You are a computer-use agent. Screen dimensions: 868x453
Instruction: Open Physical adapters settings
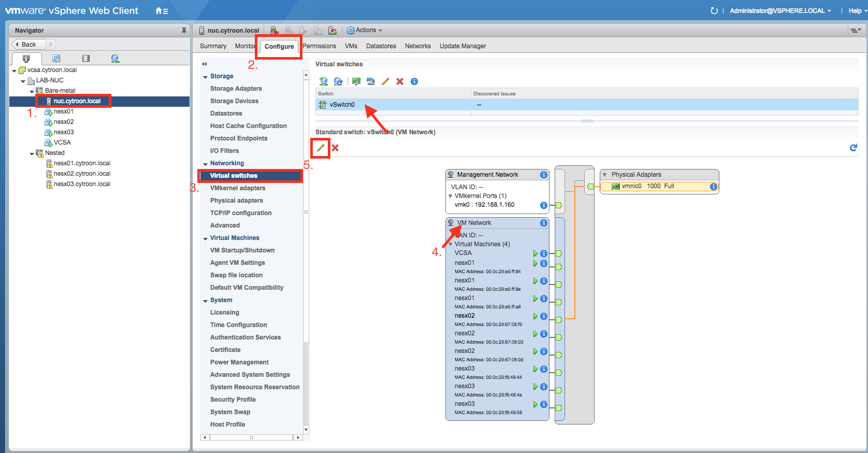[x=237, y=201]
